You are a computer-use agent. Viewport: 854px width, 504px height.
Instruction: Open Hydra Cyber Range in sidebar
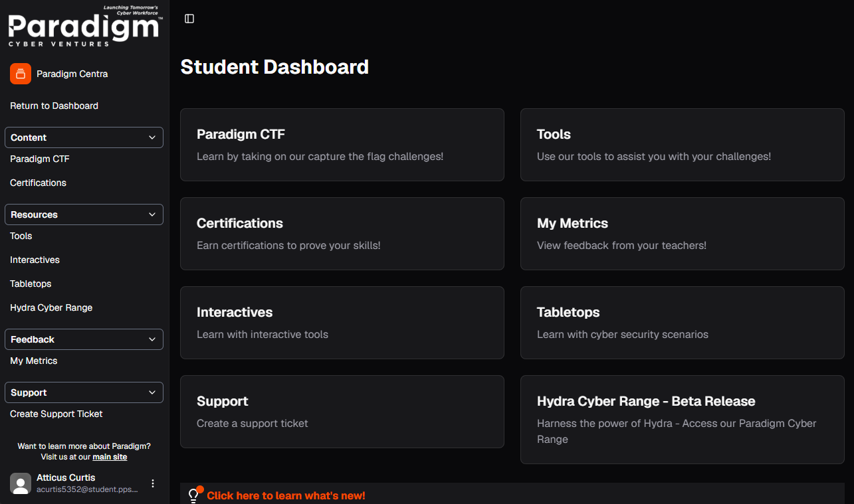tap(51, 307)
